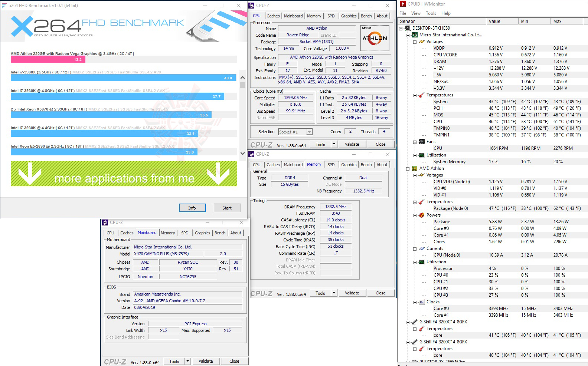Click the motherboard icon beside Micro-Star International

coord(415,35)
